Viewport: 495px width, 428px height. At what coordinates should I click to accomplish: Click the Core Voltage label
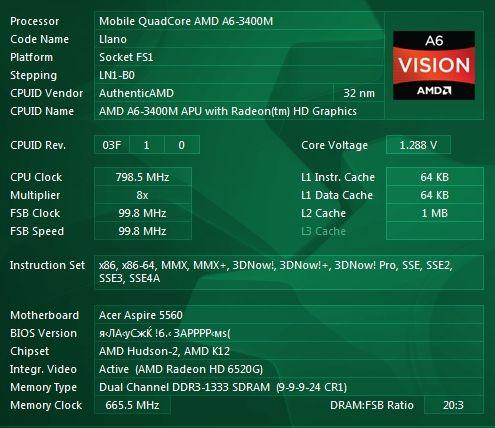[x=334, y=145]
